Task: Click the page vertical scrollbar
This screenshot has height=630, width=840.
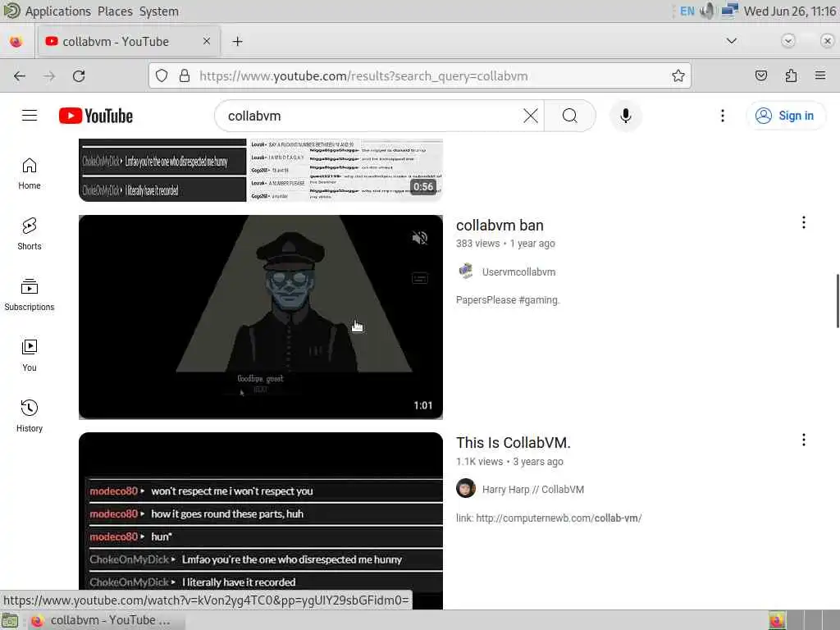Action: [x=837, y=300]
